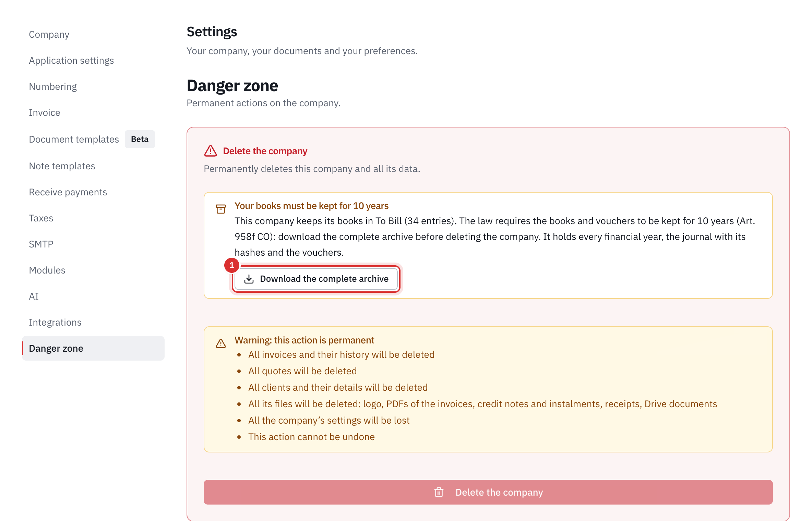Select the Invoice settings item

45,112
